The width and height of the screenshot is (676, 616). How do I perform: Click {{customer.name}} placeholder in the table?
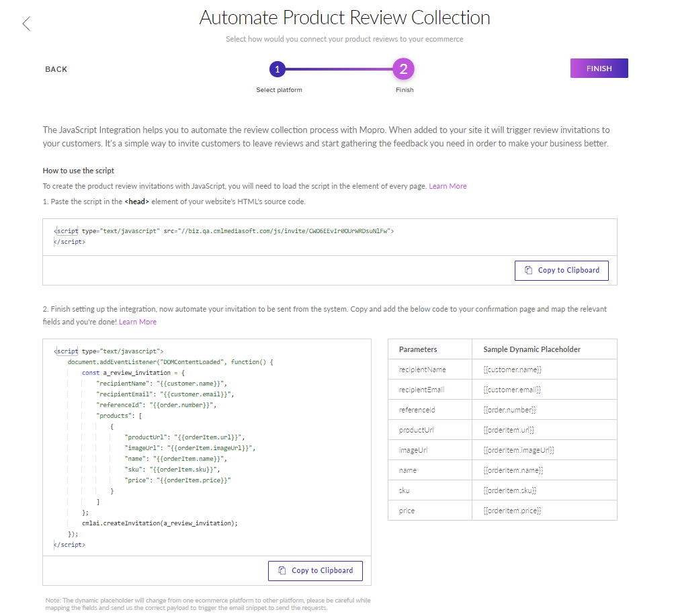tap(512, 369)
